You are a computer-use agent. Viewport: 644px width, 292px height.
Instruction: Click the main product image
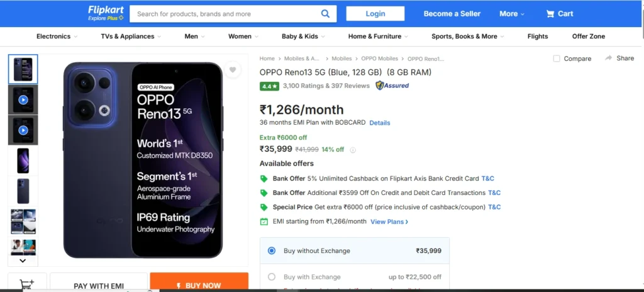[x=143, y=160]
